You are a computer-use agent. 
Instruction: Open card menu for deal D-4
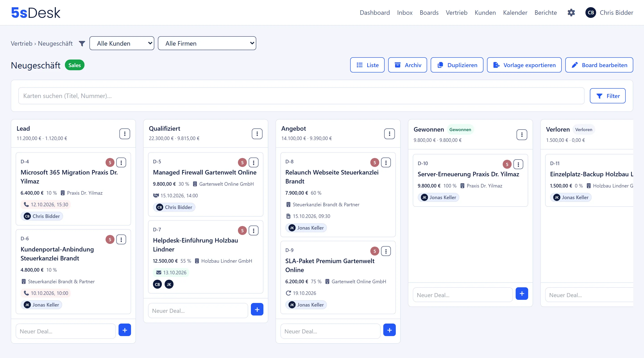[121, 163]
